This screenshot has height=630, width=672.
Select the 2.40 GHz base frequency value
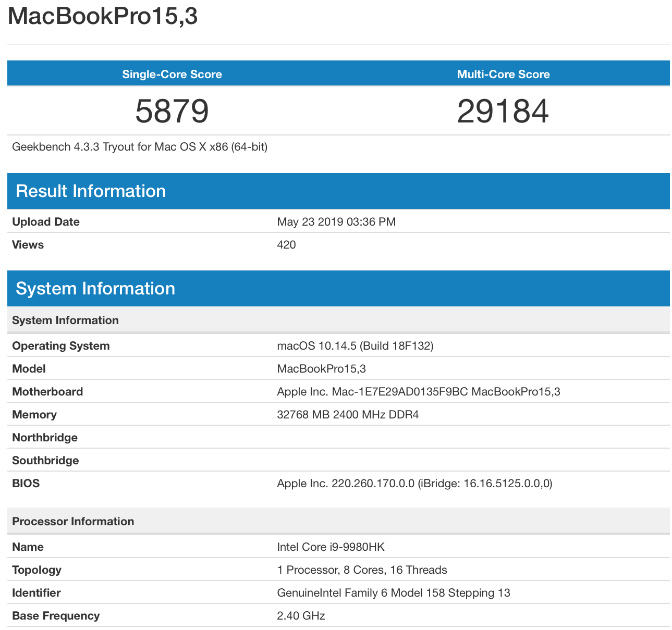[301, 616]
